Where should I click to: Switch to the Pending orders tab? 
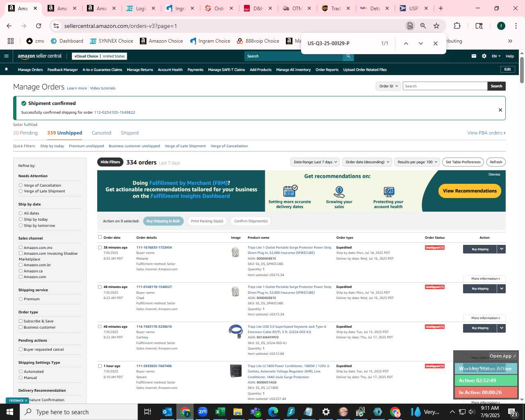click(x=25, y=133)
